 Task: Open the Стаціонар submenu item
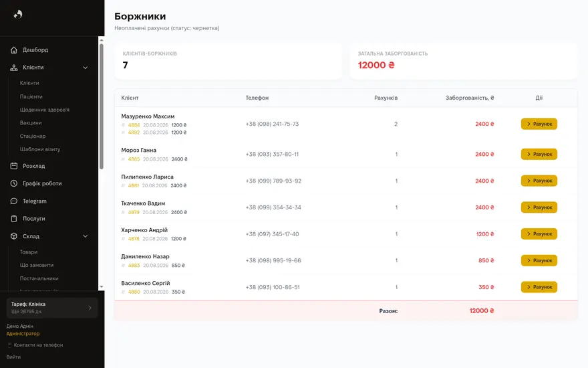point(33,136)
